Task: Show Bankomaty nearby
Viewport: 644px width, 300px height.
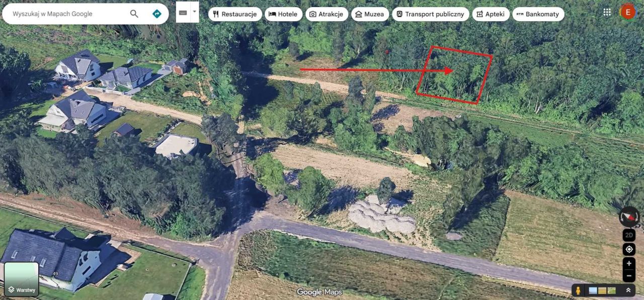Action: [538, 14]
